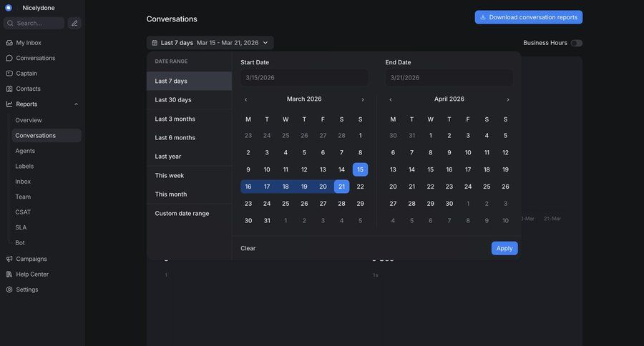Select the Last 3 months preset
The image size is (644, 346).
189,119
